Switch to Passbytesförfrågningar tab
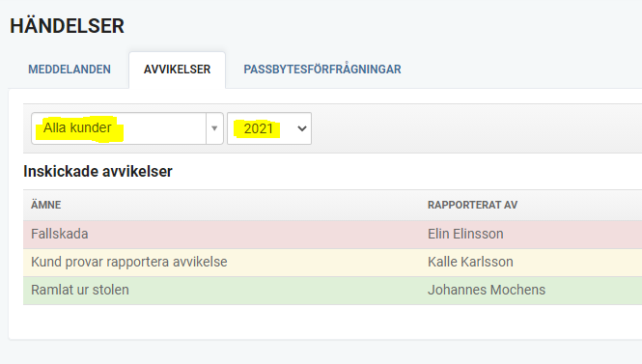Image resolution: width=642 pixels, height=364 pixels. click(322, 70)
